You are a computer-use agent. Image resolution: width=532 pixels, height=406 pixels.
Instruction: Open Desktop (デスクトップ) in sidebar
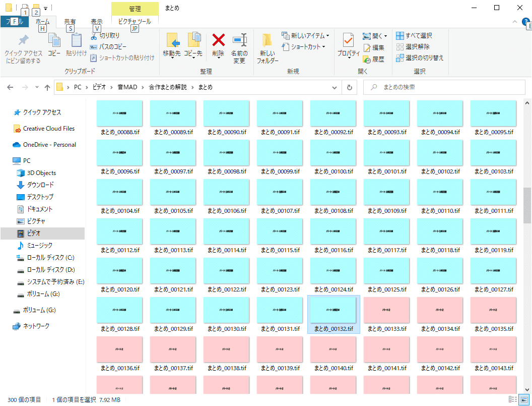pos(35,197)
